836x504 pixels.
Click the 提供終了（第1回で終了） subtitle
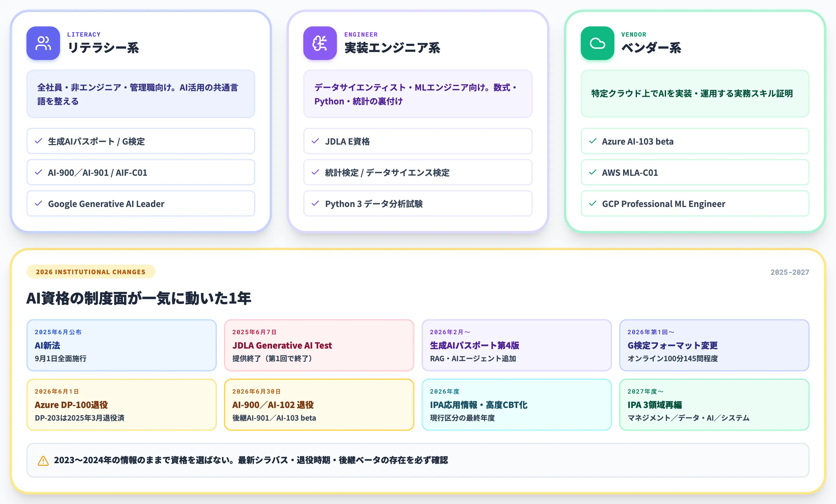pyautogui.click(x=272, y=358)
